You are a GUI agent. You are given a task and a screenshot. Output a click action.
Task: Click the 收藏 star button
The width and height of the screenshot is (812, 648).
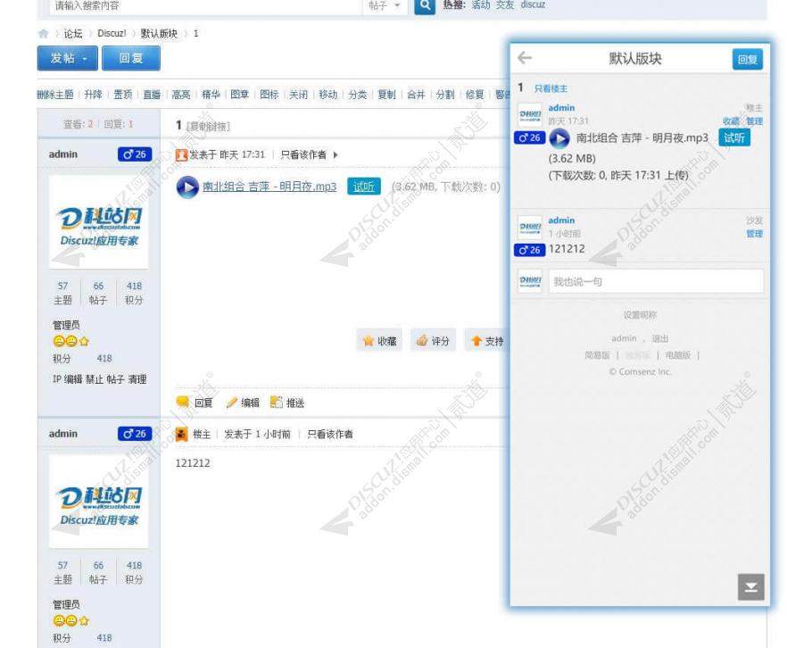[x=379, y=341]
